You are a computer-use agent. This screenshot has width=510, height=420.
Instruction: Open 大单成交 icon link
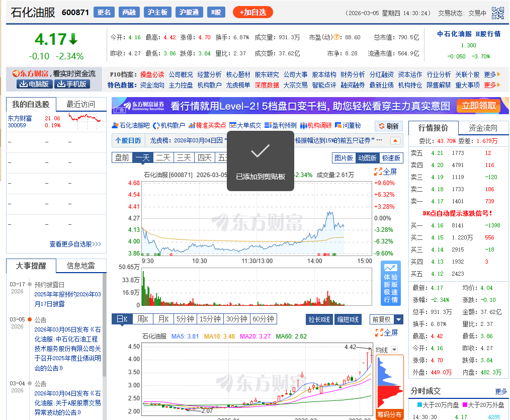point(245,126)
